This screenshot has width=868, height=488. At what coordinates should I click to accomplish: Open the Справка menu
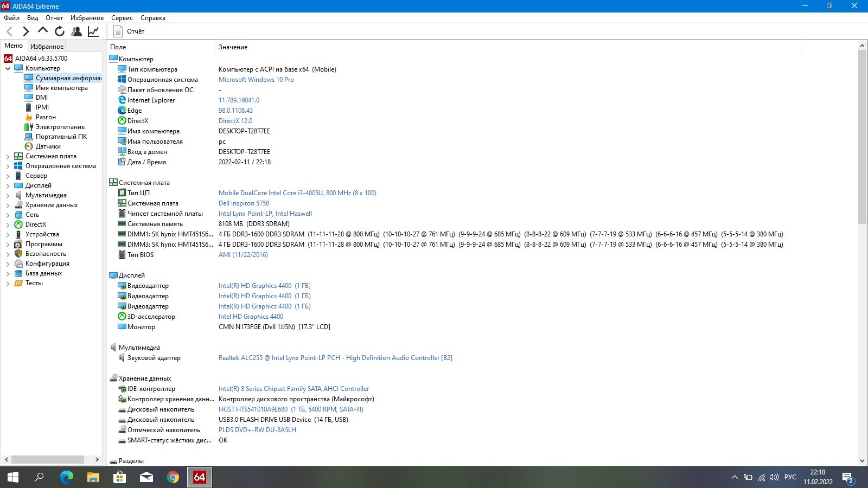pyautogui.click(x=153, y=18)
